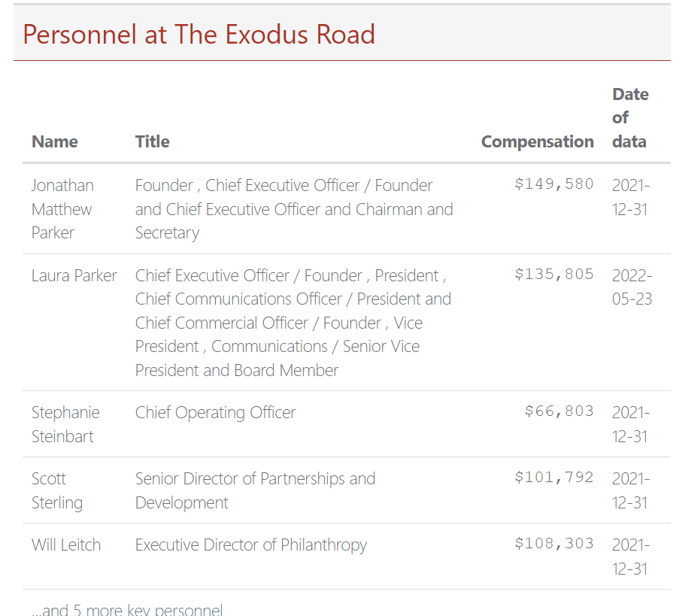Click the 2022-05-23 date entry
The image size is (673, 616).
[632, 287]
